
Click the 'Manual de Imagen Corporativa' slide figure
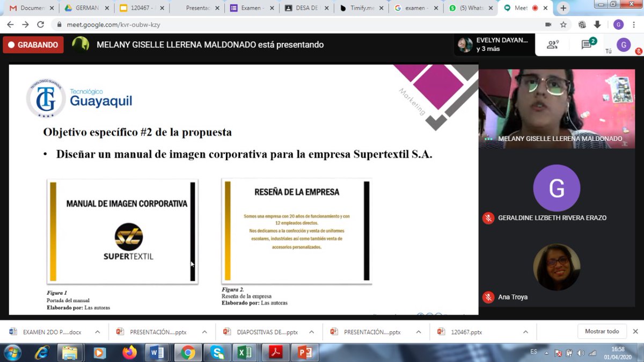(x=122, y=231)
